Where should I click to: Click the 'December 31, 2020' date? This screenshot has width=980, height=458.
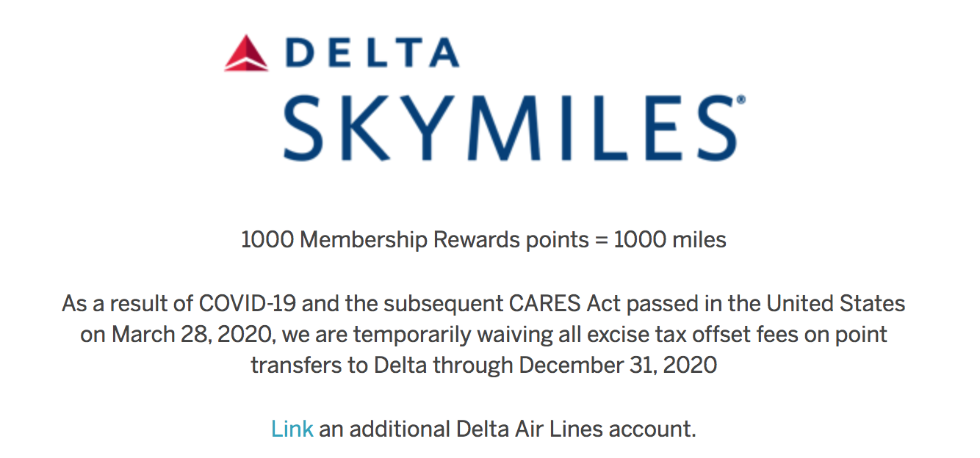coord(619,365)
